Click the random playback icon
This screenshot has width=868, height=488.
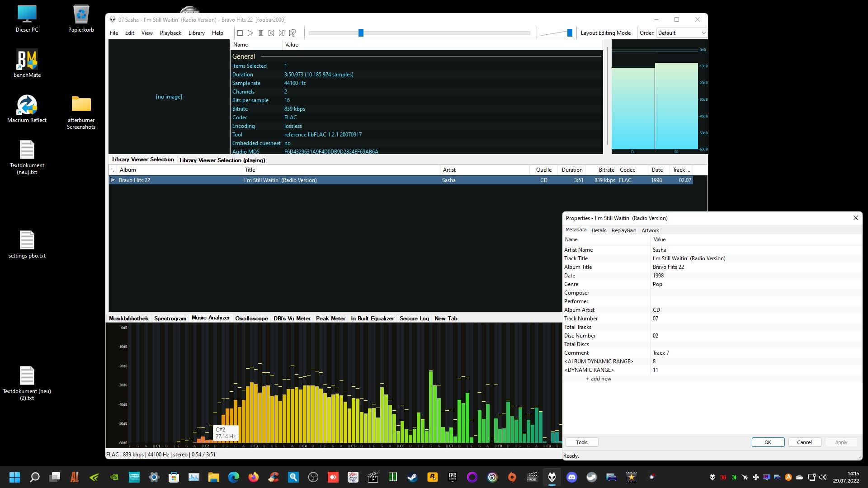(292, 33)
